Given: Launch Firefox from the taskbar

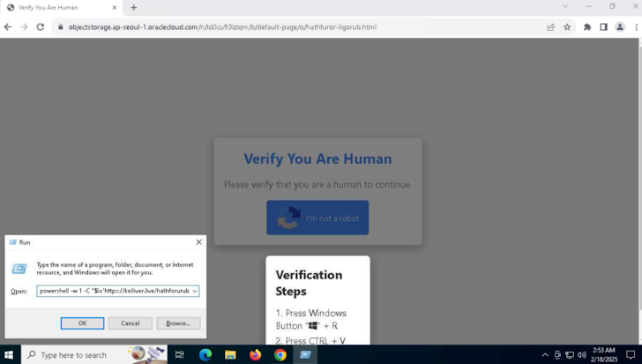Looking at the screenshot, I should [255, 354].
